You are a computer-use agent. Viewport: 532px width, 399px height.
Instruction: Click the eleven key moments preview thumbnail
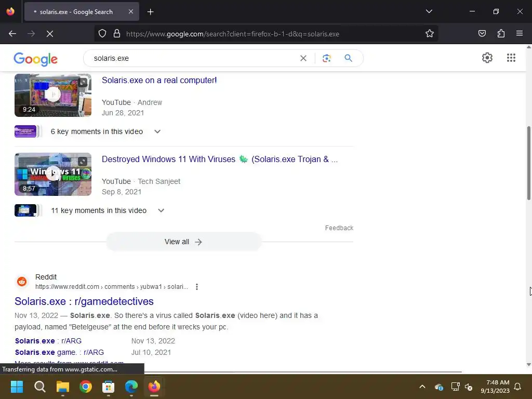pyautogui.click(x=25, y=210)
